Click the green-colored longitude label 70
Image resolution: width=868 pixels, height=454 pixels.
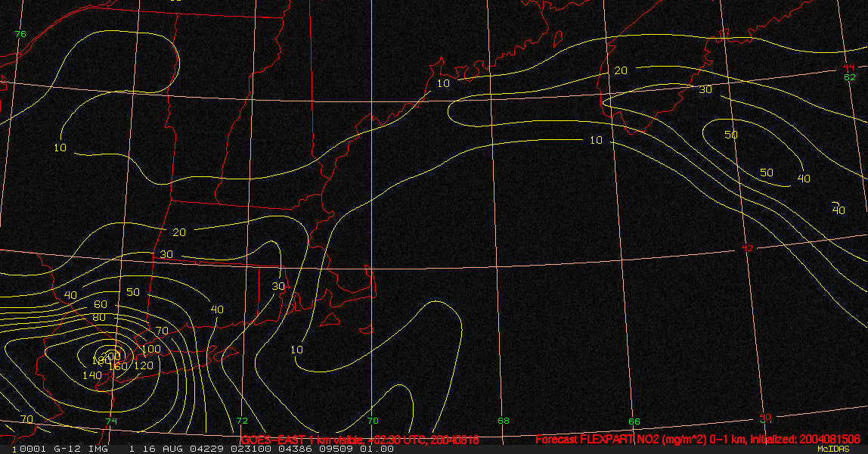pyautogui.click(x=373, y=421)
